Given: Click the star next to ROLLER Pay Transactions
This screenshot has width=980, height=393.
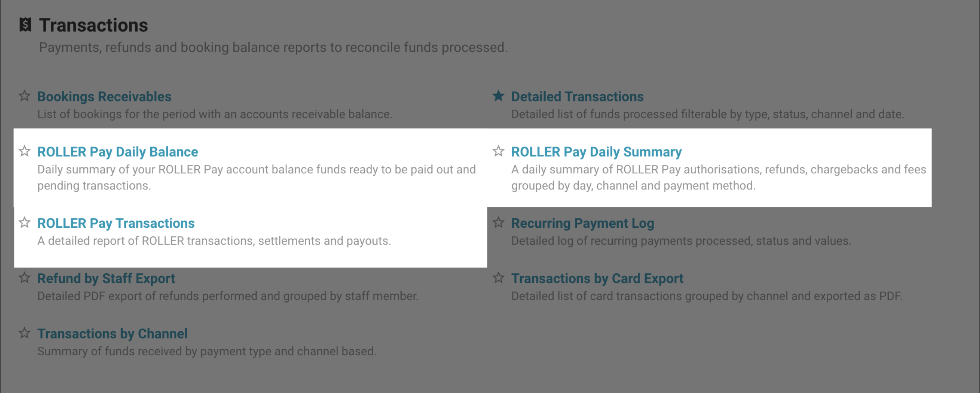Looking at the screenshot, I should pyautogui.click(x=25, y=223).
